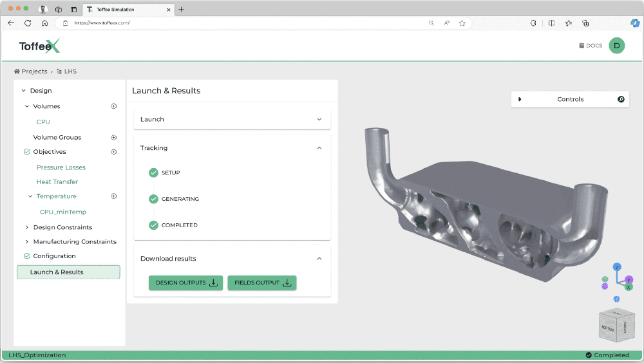Expand Design Constraints in the tree
Image resolution: width=644 pixels, height=363 pixels.
(x=26, y=227)
